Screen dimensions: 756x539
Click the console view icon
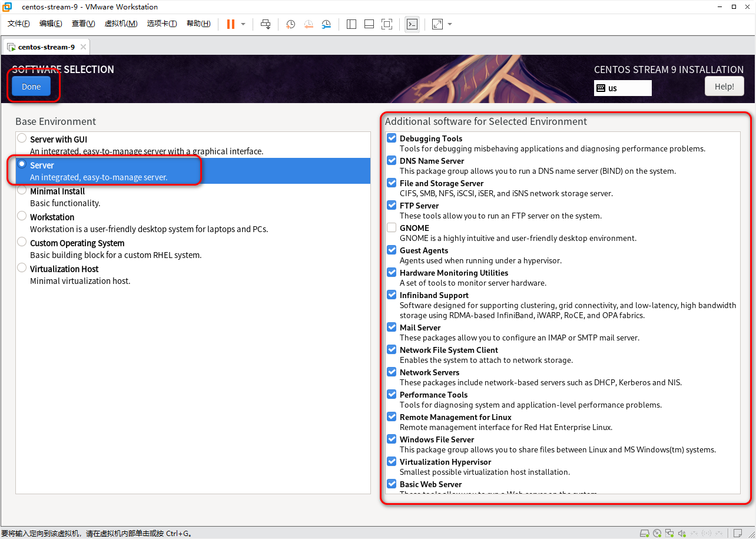(x=412, y=24)
